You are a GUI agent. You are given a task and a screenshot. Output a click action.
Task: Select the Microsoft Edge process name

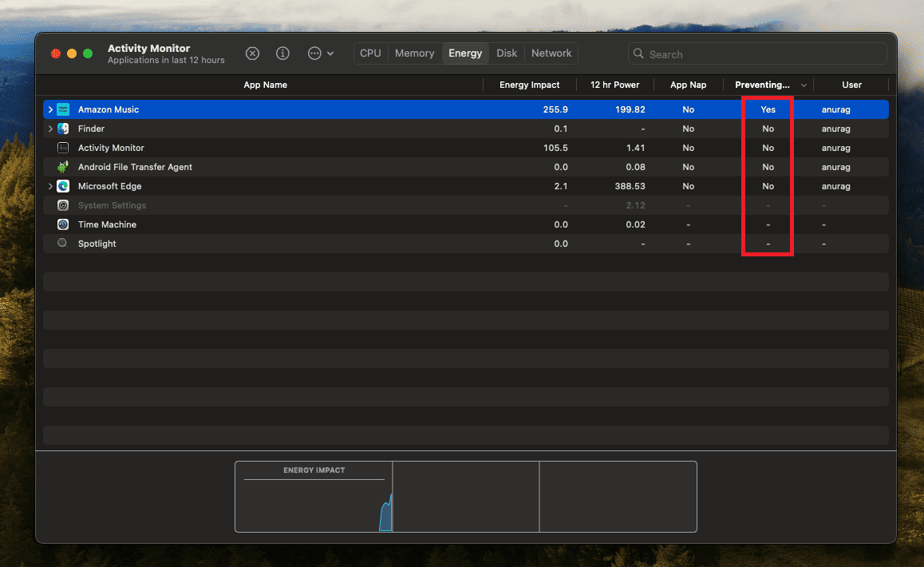109,186
